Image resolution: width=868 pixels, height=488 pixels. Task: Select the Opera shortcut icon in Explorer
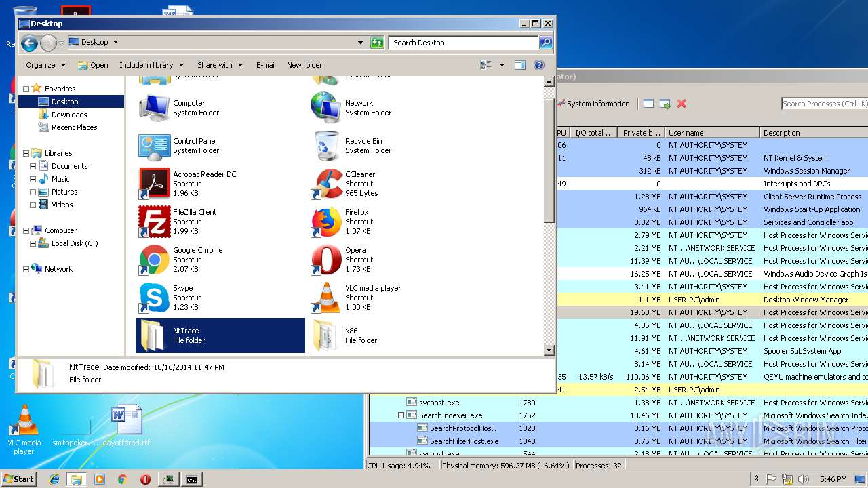click(x=326, y=259)
